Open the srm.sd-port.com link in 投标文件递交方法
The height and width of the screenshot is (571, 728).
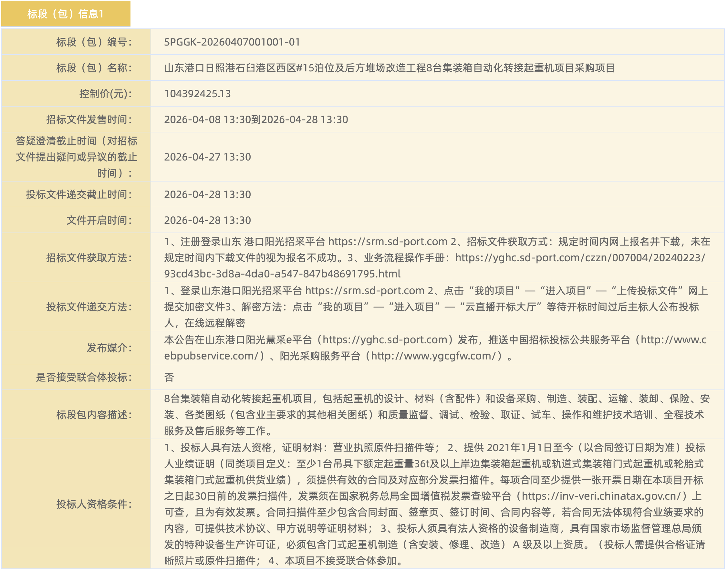click(x=365, y=291)
